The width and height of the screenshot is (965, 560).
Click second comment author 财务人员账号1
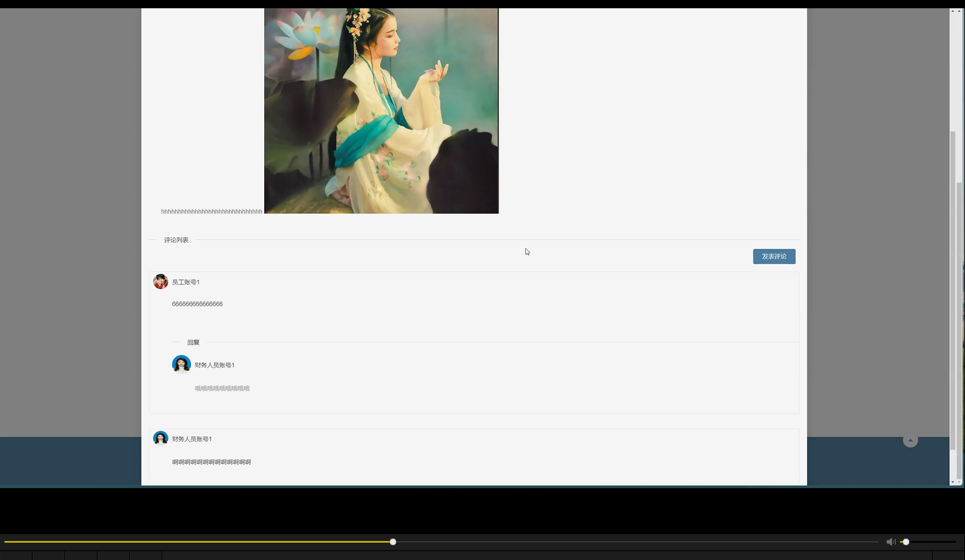coord(192,439)
